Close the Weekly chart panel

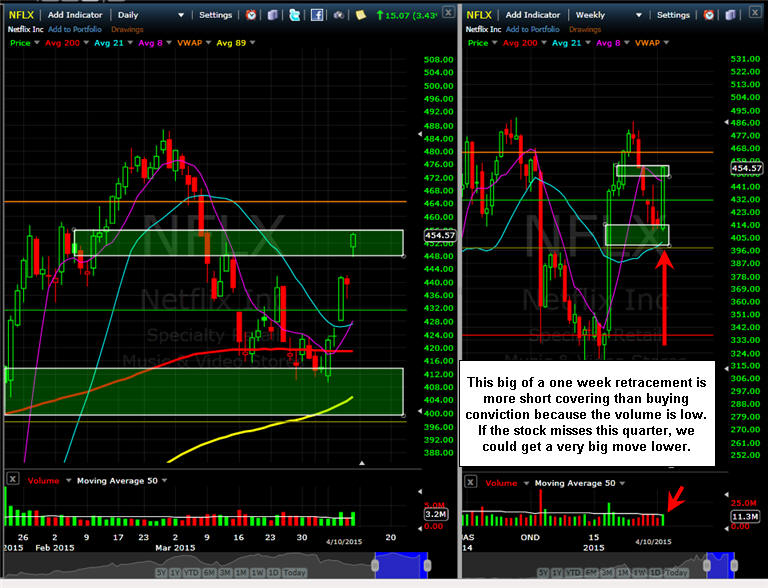756,12
